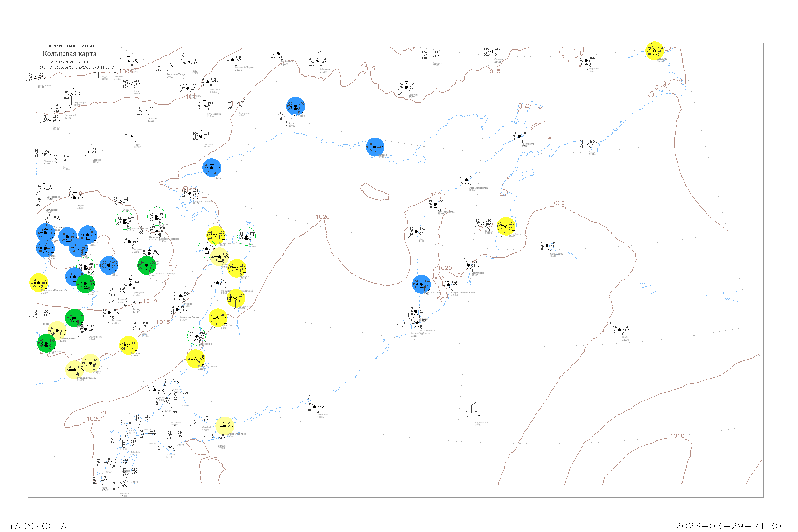Click the Ноглики yellow fog marker
Viewport: 798px width, 532px height.
tap(237, 268)
